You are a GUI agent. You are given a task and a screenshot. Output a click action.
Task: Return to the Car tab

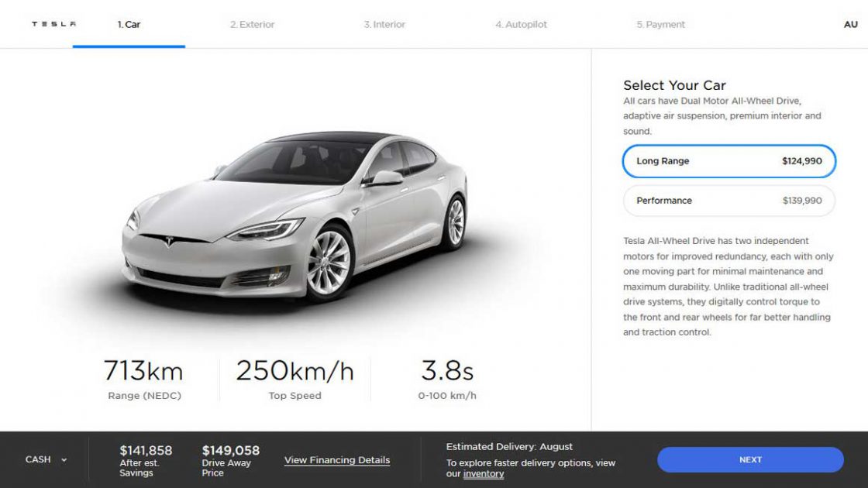click(x=129, y=24)
